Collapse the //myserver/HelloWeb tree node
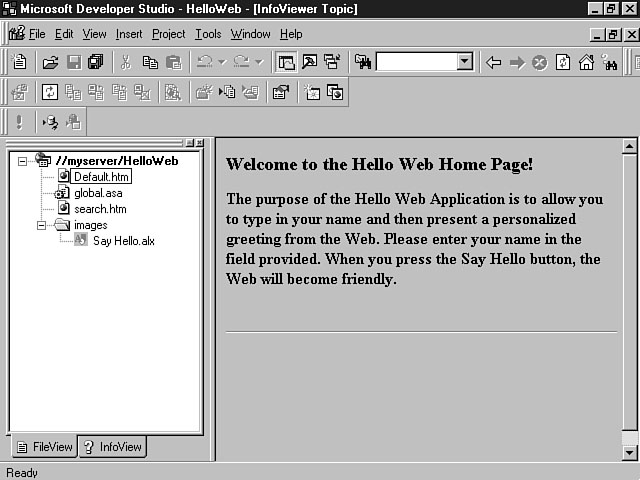This screenshot has height=480, width=640. (23, 161)
